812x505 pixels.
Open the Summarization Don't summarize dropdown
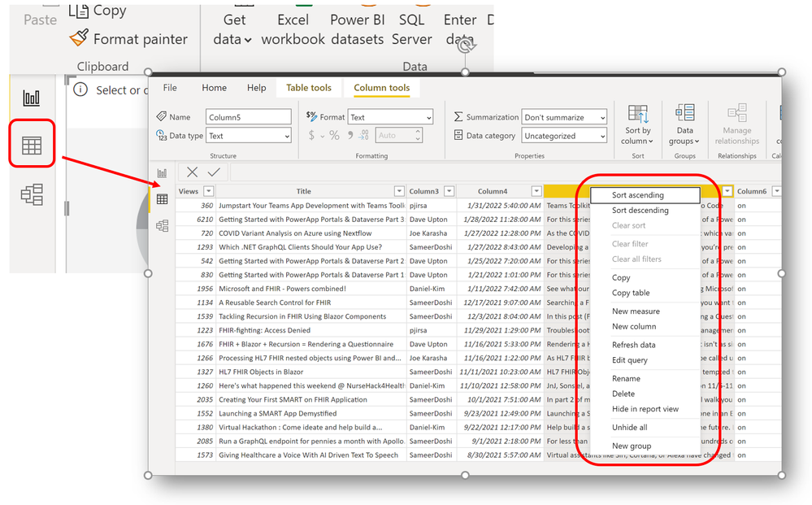click(564, 118)
